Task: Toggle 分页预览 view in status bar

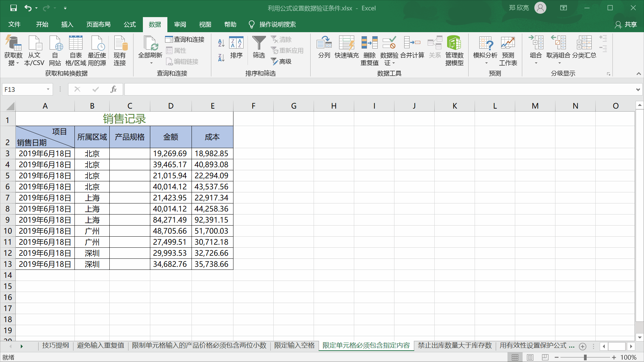Action: (545, 357)
